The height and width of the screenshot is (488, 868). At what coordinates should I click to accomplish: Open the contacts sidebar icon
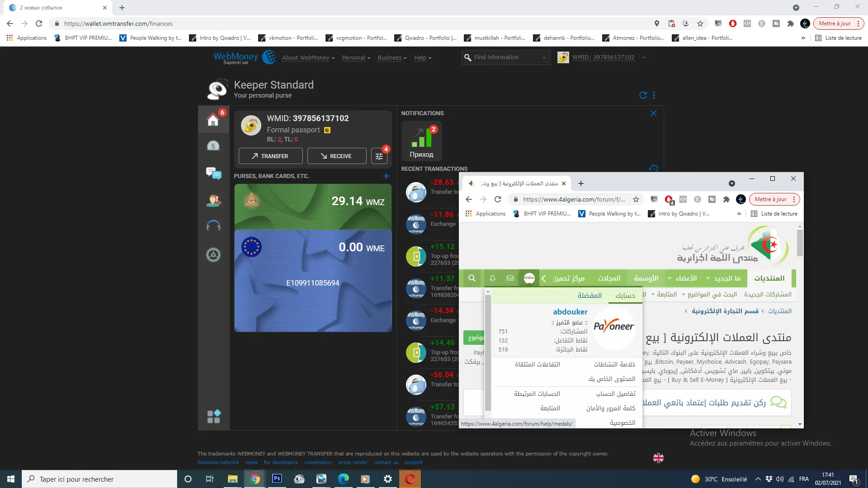click(213, 200)
